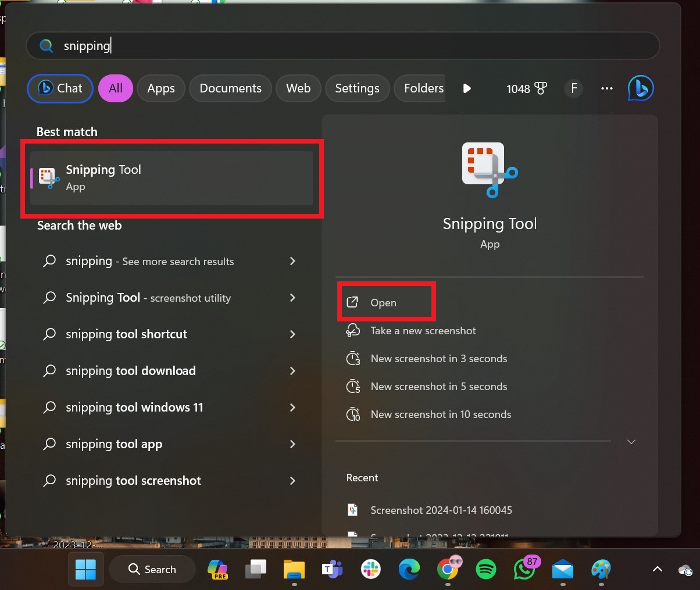Show hidden system tray icons chevron

[x=657, y=569]
